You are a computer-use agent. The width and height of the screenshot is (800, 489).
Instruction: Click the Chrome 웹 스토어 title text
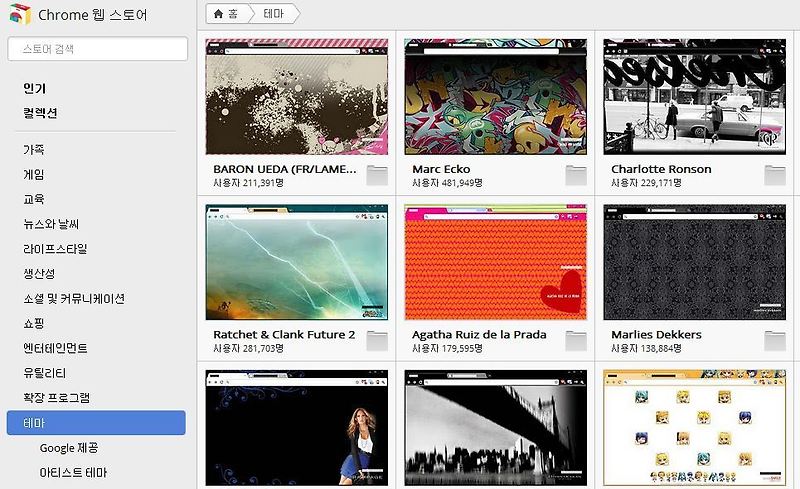pyautogui.click(x=93, y=15)
